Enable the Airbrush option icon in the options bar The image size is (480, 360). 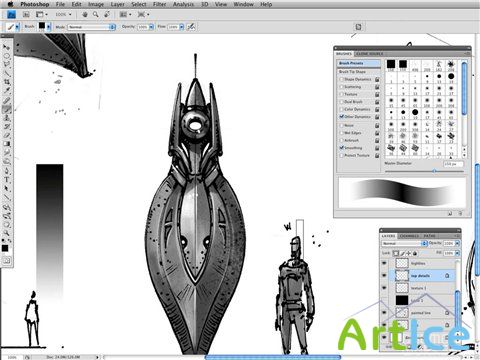click(x=191, y=27)
